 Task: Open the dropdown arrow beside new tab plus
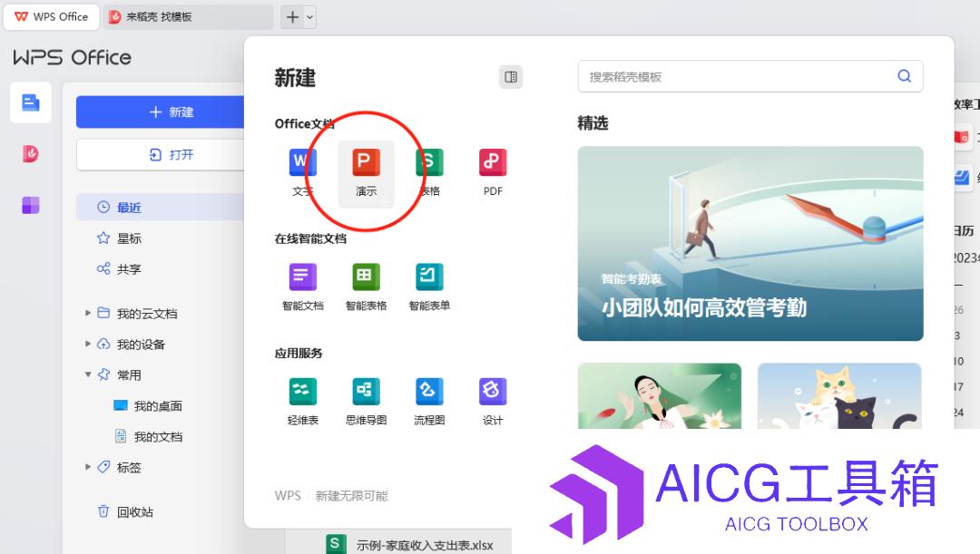[309, 17]
